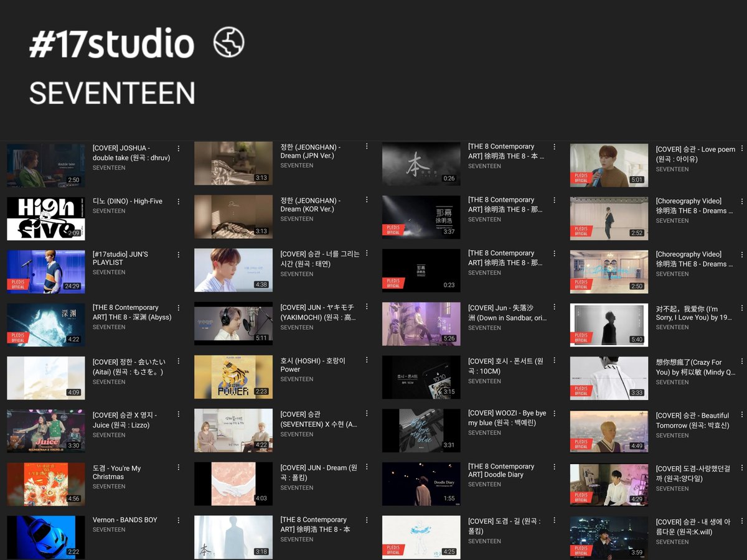This screenshot has height=560, width=747.
Task: Open JOSHUA double take video thumbnail
Action: [x=46, y=165]
